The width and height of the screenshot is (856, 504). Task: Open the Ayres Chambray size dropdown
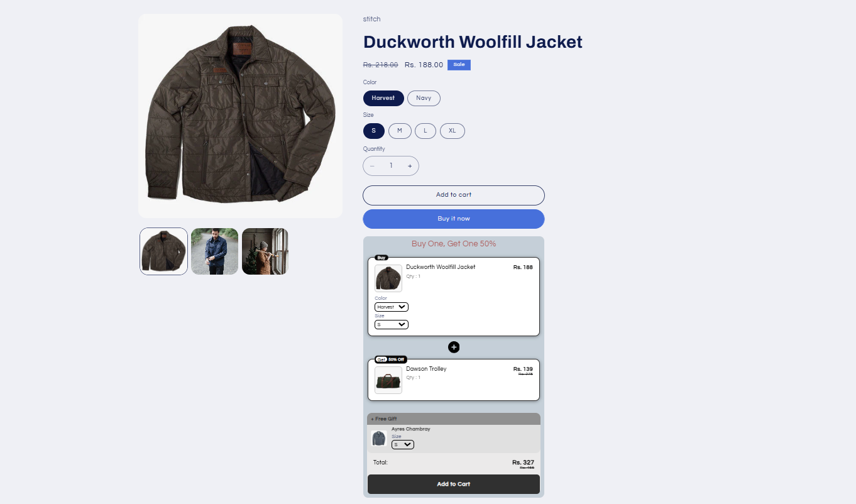tap(403, 444)
